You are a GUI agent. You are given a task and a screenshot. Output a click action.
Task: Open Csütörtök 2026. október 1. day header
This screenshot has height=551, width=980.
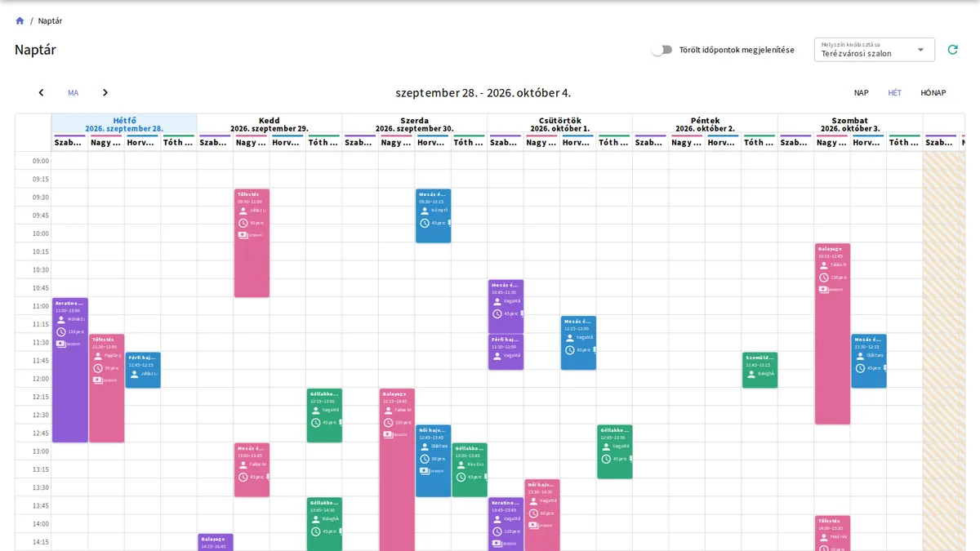(559, 124)
